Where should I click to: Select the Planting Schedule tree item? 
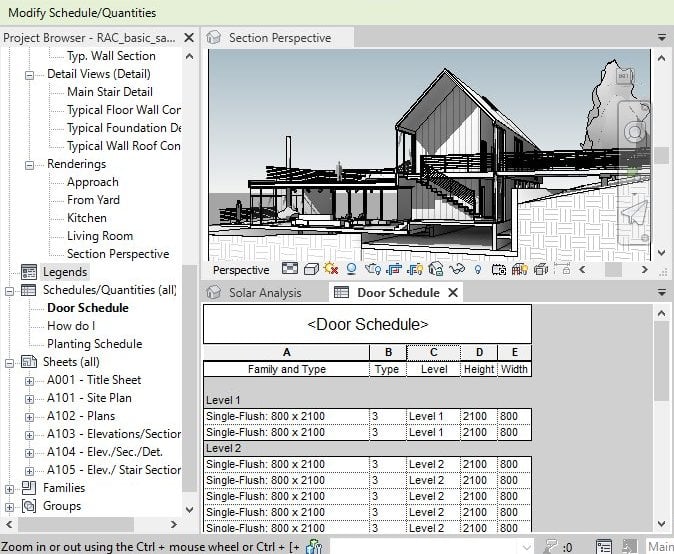click(x=95, y=344)
